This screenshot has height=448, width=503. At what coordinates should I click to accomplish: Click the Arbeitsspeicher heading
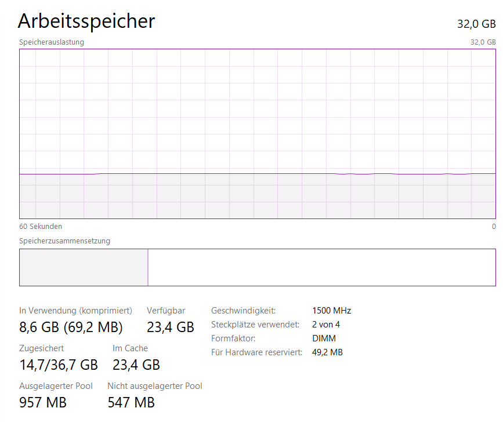(86, 21)
